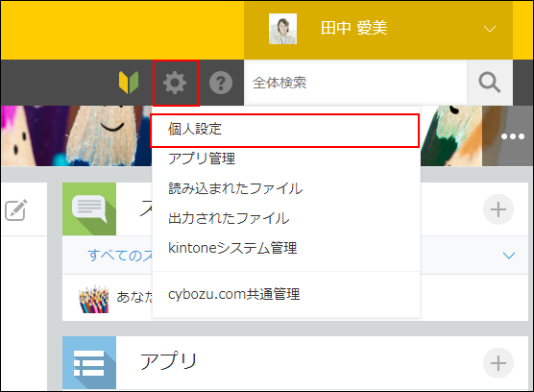Select 個人設定 from the menu
Image resolution: width=534 pixels, height=392 pixels.
(x=284, y=131)
